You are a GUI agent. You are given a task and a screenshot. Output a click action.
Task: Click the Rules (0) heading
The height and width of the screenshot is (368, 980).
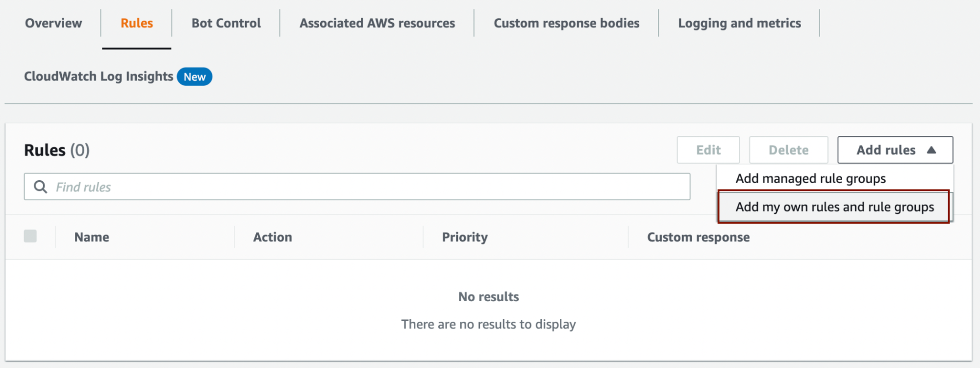click(57, 150)
